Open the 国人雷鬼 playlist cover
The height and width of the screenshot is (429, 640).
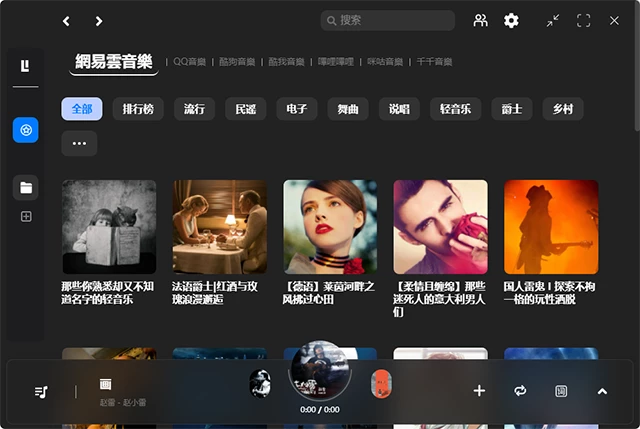[551, 227]
